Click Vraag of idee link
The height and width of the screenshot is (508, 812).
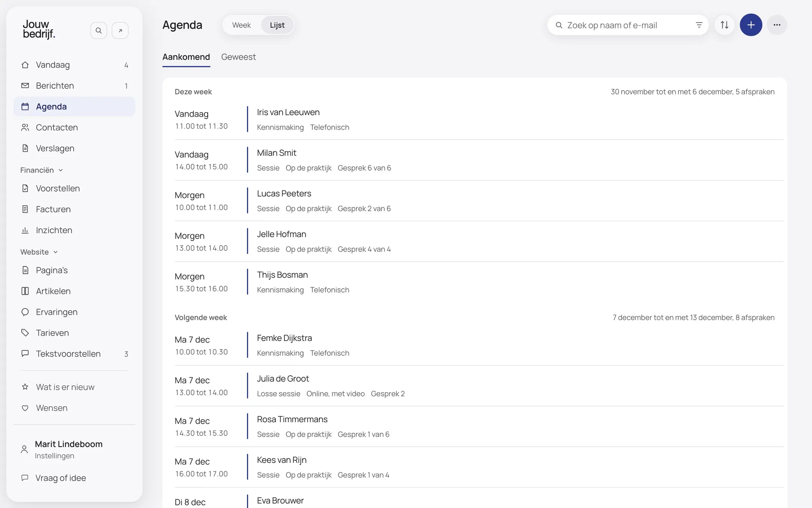click(74, 478)
